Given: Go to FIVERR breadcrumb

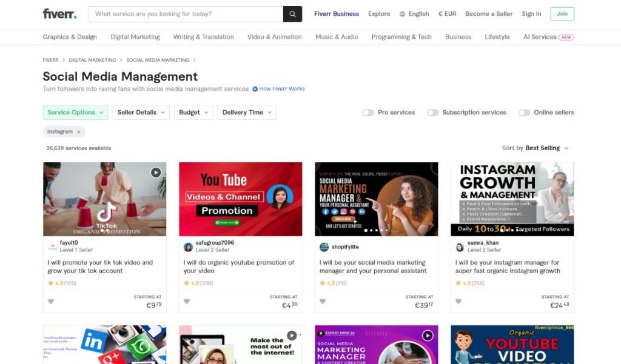Looking at the screenshot, I should tap(51, 60).
